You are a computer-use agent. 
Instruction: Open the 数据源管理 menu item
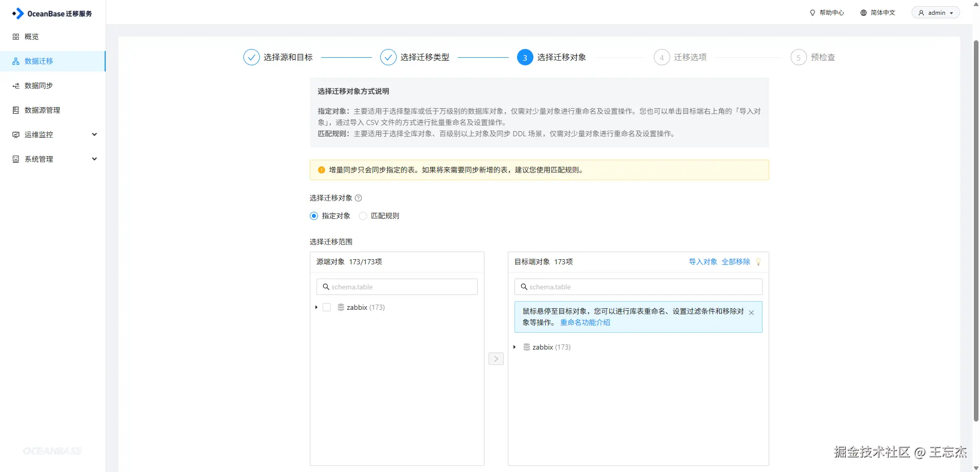click(x=53, y=110)
